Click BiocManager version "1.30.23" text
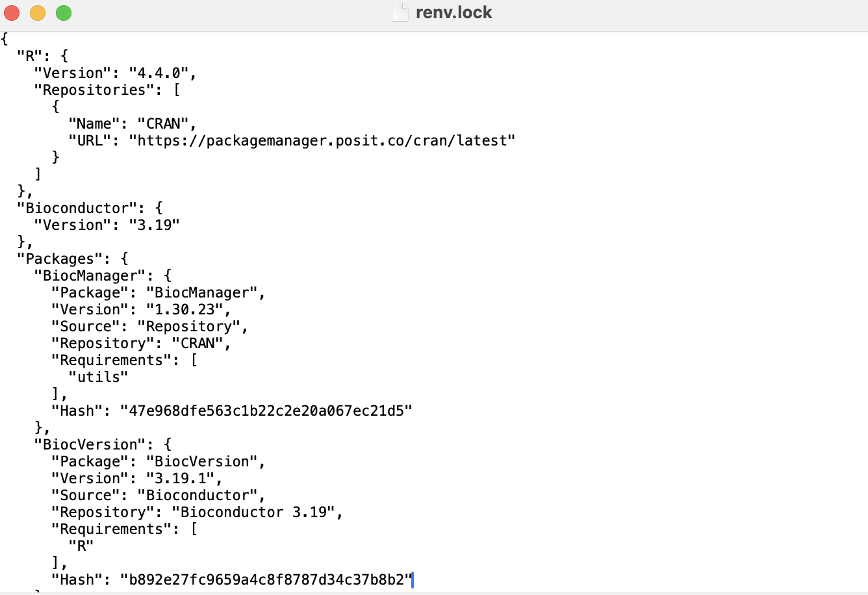The height and width of the screenshot is (595, 868). pyautogui.click(x=185, y=309)
